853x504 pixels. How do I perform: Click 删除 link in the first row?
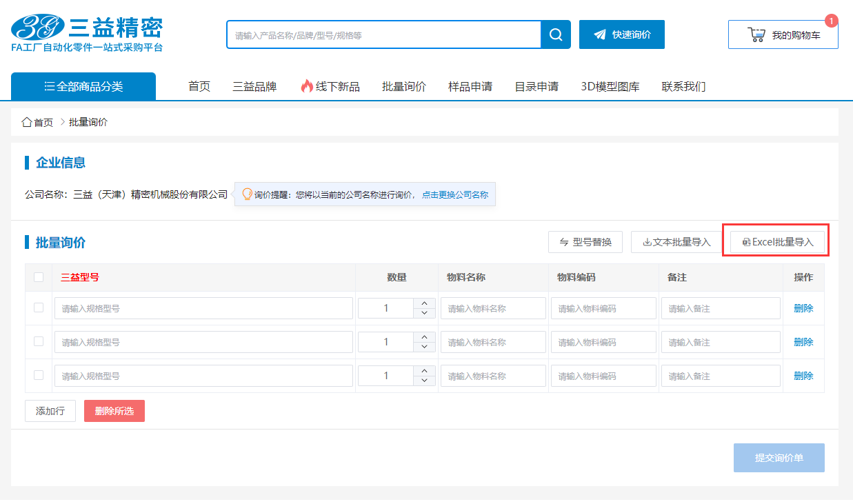(803, 308)
